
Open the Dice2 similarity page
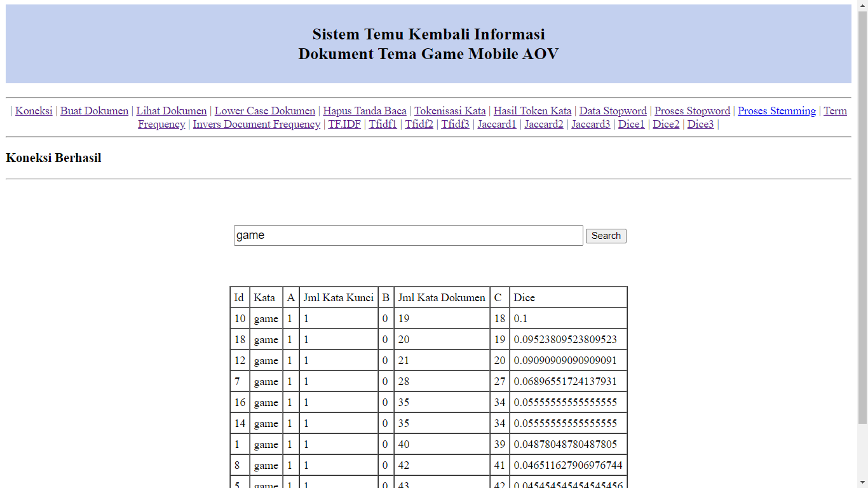coord(666,124)
